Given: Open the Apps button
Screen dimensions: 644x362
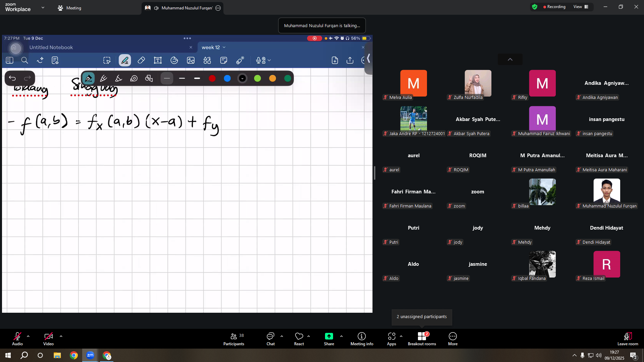Looking at the screenshot, I should coord(391,339).
